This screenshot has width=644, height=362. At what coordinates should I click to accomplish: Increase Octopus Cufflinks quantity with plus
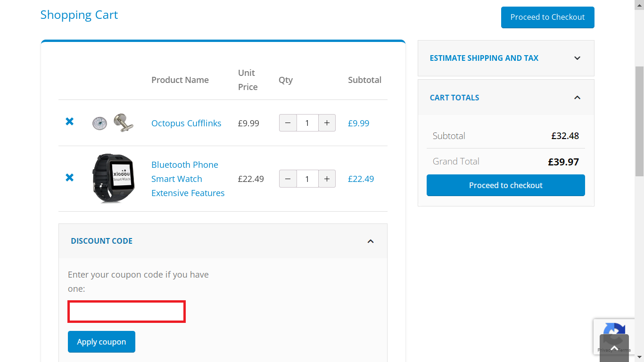point(327,123)
